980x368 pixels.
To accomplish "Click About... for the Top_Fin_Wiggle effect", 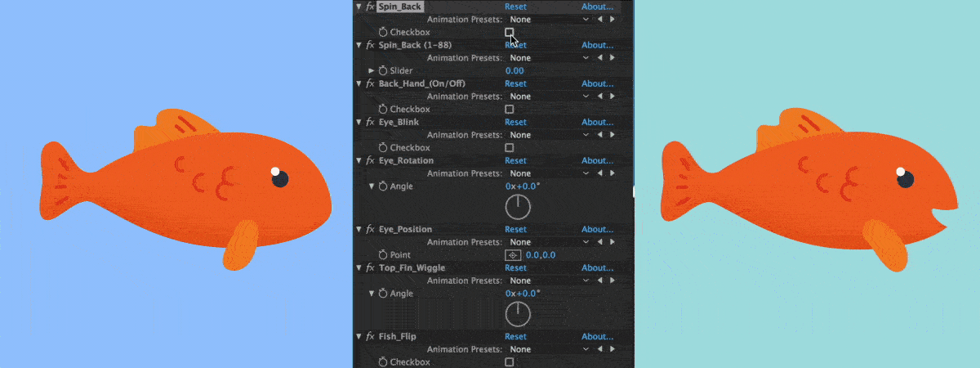I will (597, 267).
